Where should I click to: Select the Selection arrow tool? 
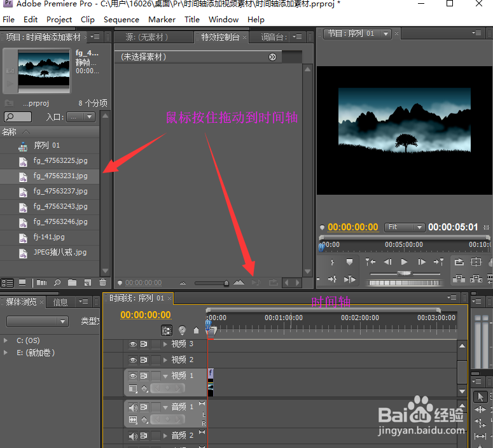[480, 396]
